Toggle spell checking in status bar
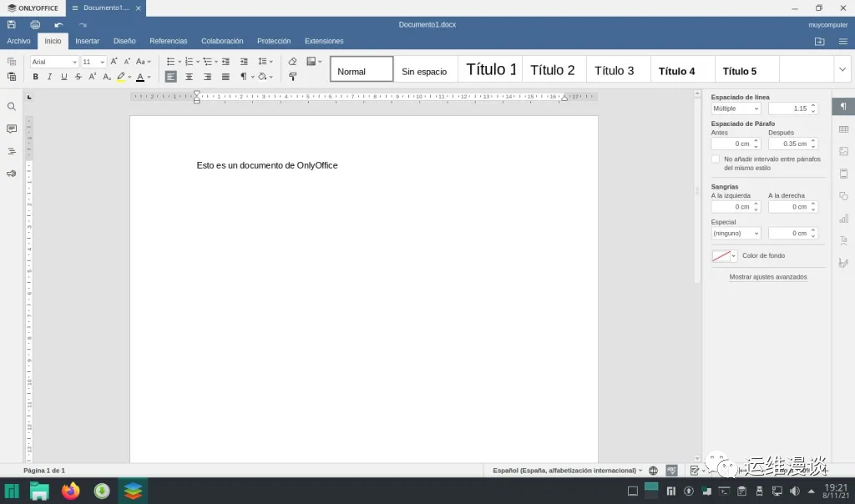Image resolution: width=855 pixels, height=504 pixels. point(671,471)
